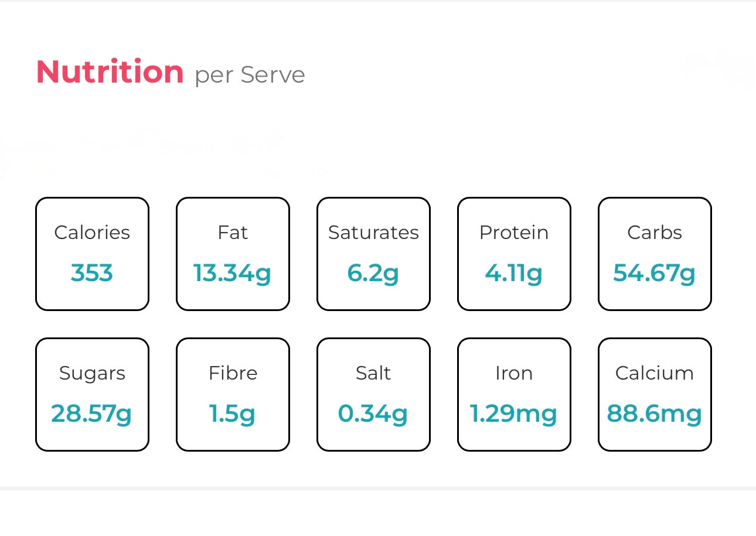Click the 4.11g Protein value
Image resolution: width=756 pixels, height=536 pixels.
514,273
